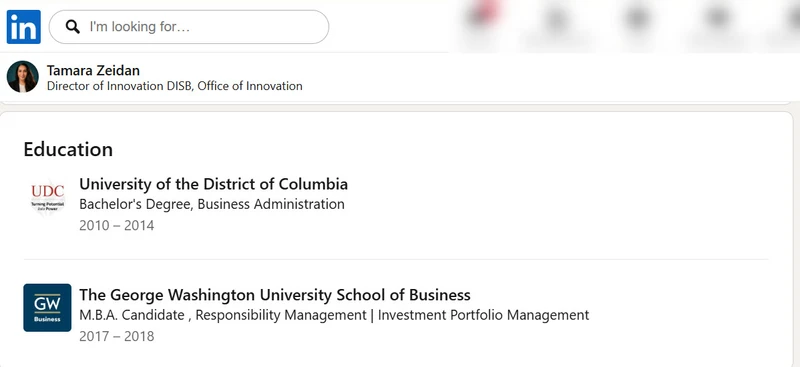Open the UDC school logo
The width and height of the screenshot is (800, 367).
(x=47, y=197)
